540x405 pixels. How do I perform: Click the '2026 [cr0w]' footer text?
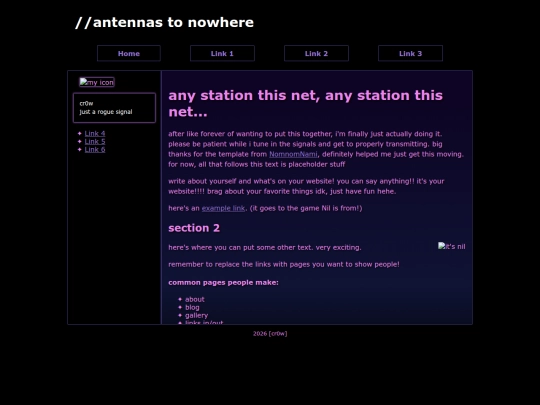[270, 333]
